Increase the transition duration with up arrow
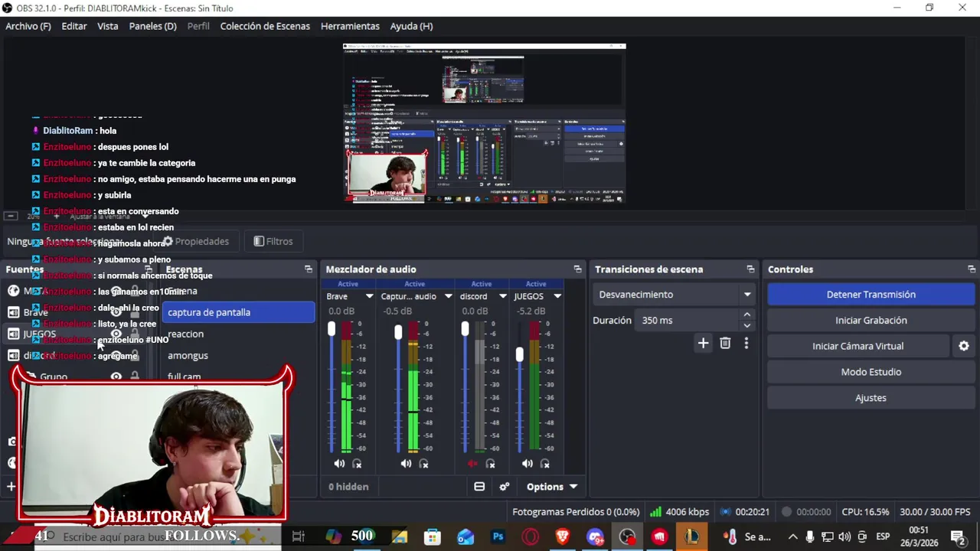The image size is (980, 551). coord(747,315)
